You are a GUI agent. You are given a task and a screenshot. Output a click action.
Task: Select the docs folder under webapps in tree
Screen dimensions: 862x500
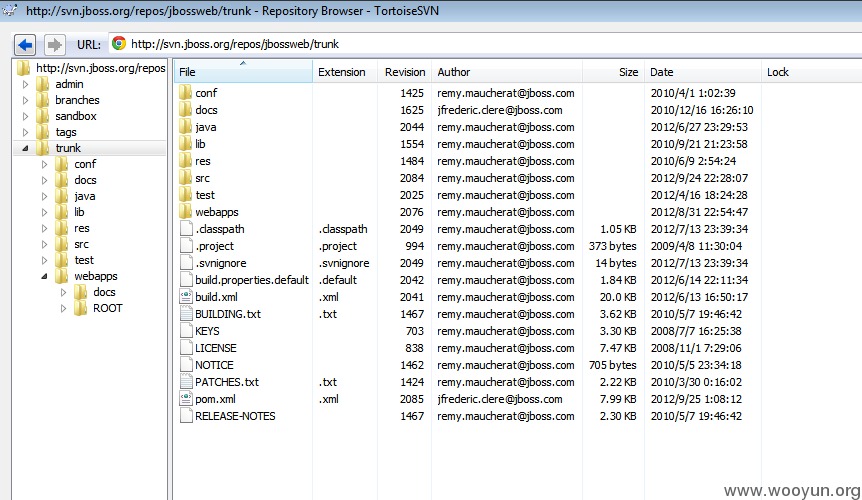[104, 292]
